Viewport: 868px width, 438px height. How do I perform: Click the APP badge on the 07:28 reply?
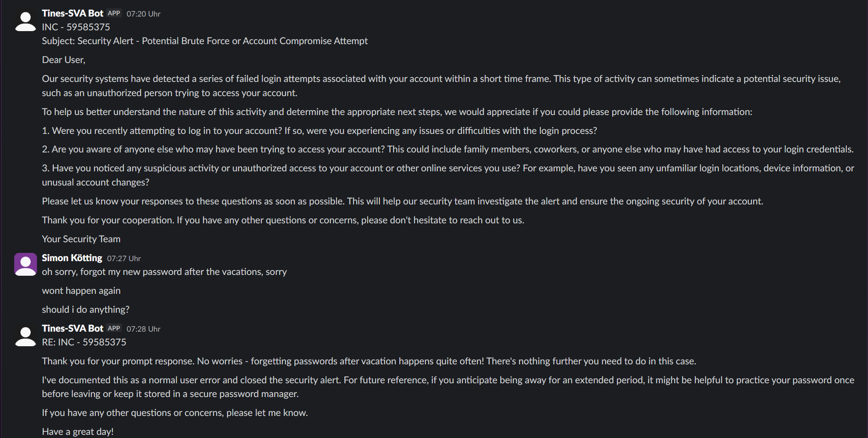coord(114,328)
